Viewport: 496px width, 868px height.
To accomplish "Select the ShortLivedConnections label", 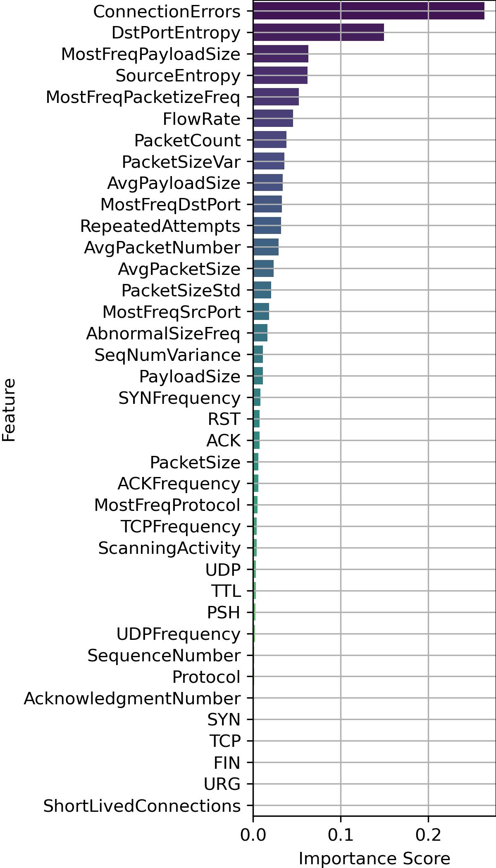I will click(x=142, y=806).
